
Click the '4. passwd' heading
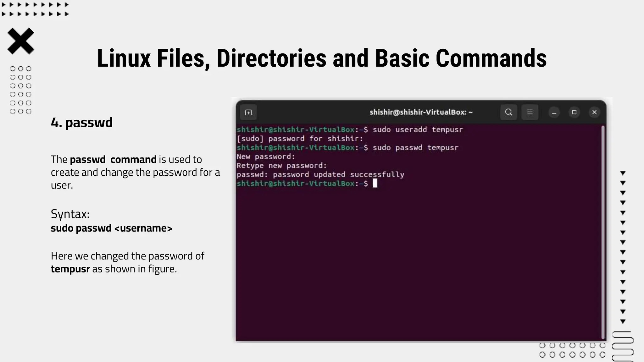click(x=82, y=123)
